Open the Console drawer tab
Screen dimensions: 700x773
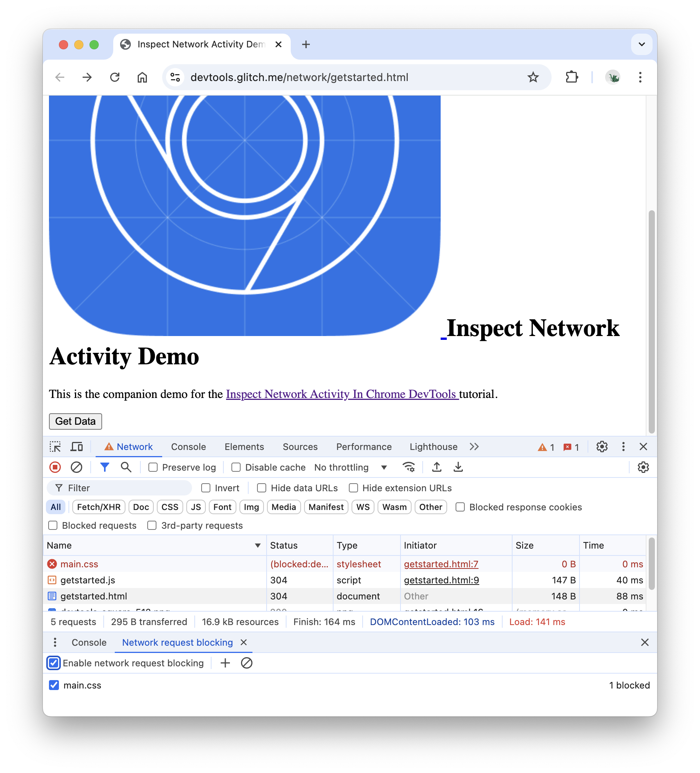(89, 642)
